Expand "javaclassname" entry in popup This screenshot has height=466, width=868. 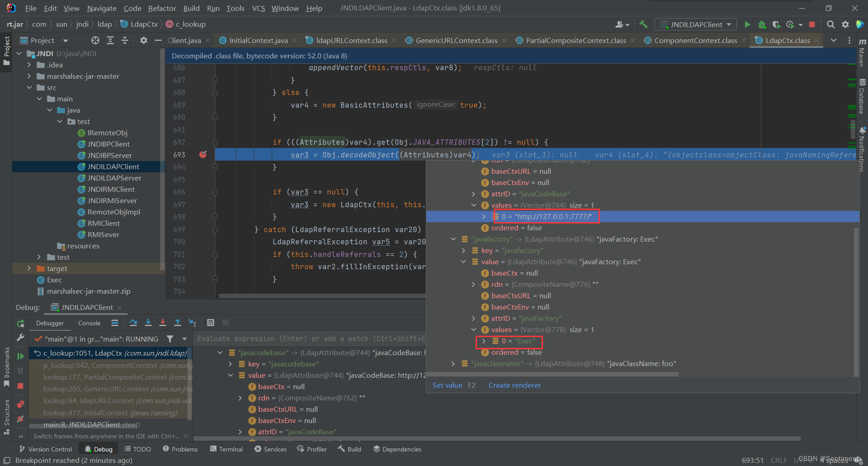[x=453, y=363]
